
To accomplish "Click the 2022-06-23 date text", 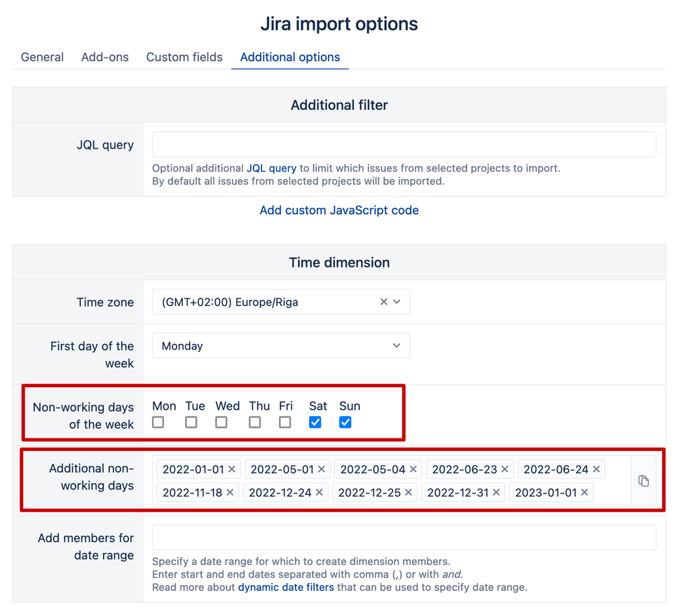I will tap(465, 469).
